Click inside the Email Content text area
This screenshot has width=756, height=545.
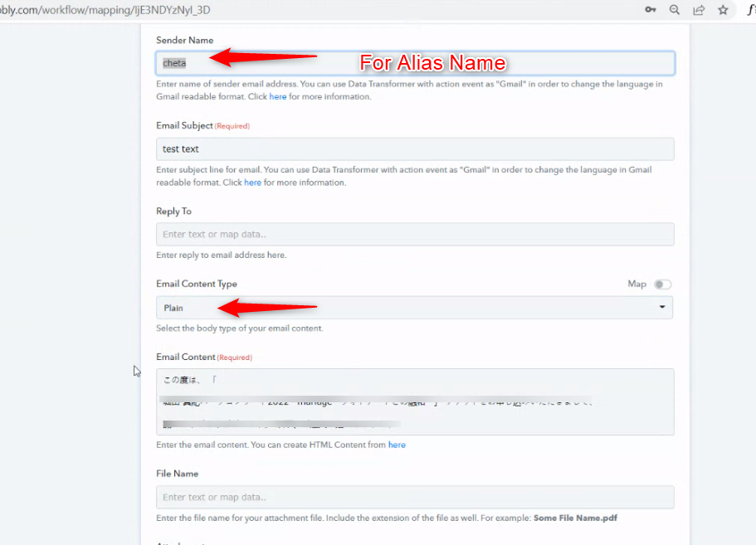coord(415,402)
